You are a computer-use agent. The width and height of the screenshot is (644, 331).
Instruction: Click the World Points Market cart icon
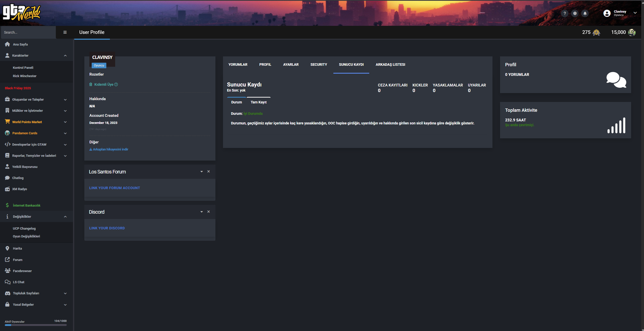(7, 121)
